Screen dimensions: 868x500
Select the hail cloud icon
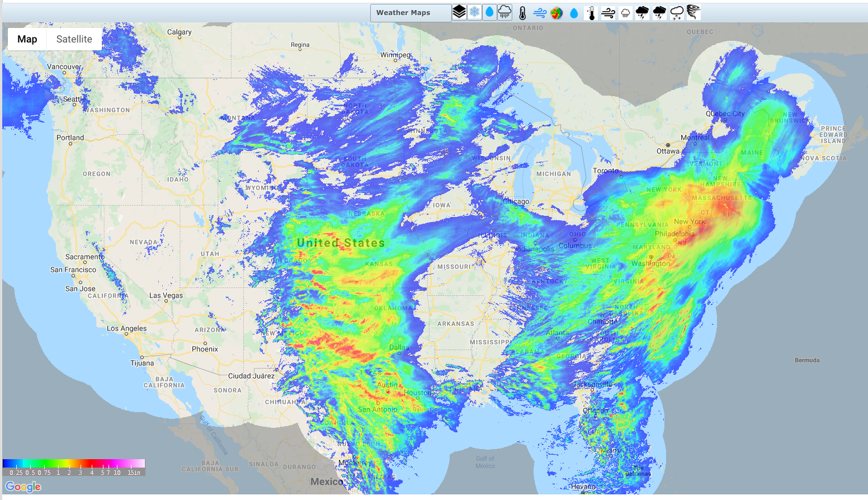(677, 13)
